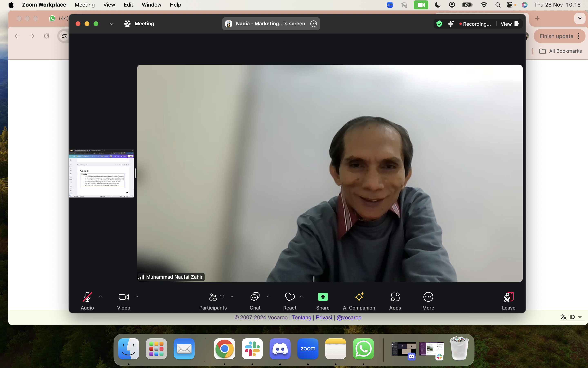The height and width of the screenshot is (368, 588).
Task: Open Finder from the Dock
Action: 129,349
